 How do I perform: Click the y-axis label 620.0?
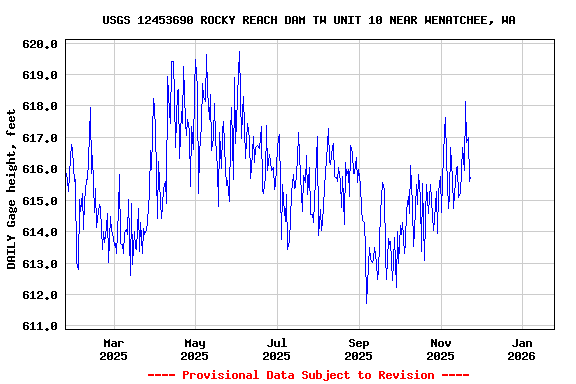click(40, 44)
